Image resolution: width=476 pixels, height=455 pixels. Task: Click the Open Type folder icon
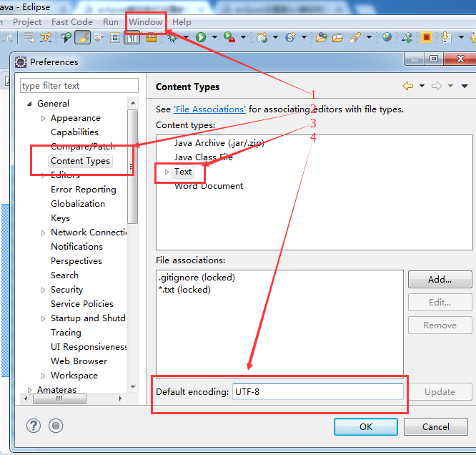pyautogui.click(x=322, y=38)
